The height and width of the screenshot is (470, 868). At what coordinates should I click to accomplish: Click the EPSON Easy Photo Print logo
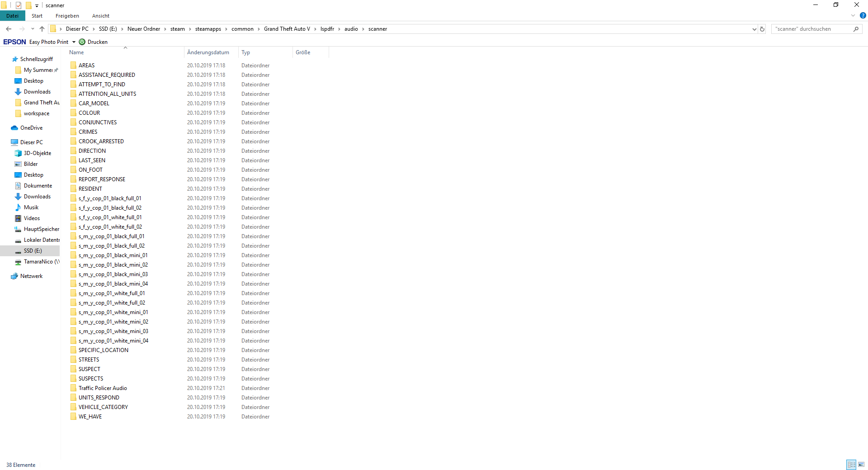(x=14, y=42)
